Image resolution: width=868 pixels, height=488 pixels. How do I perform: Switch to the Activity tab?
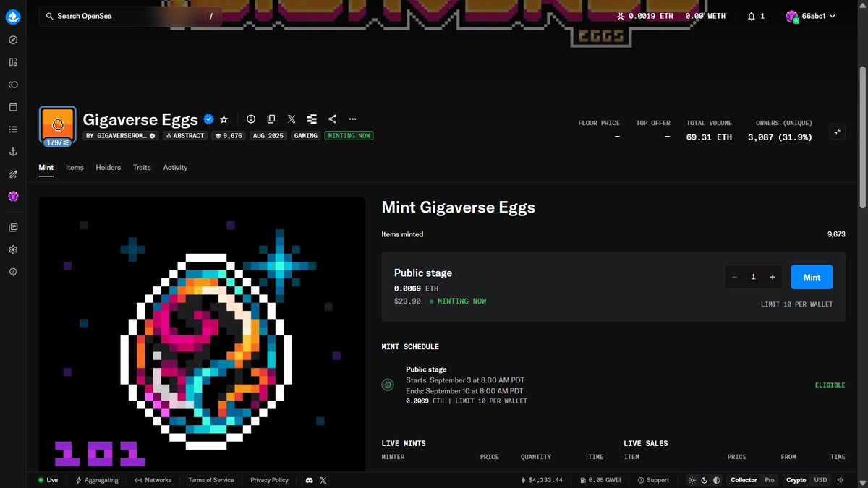175,167
